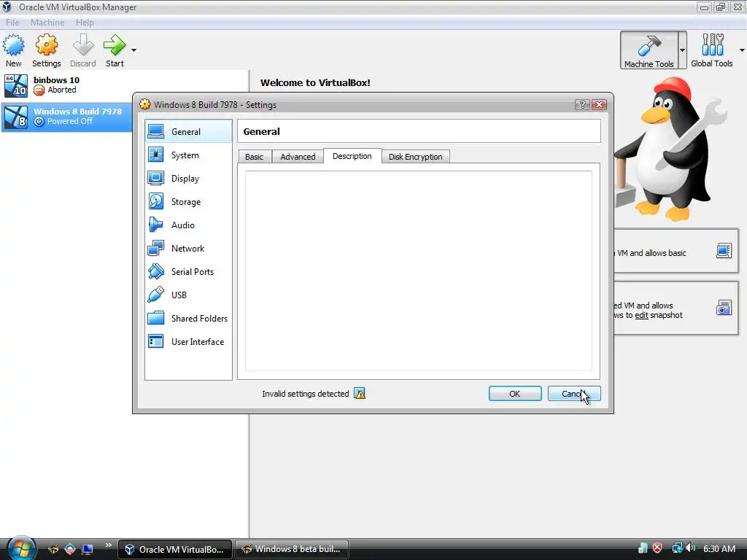This screenshot has width=747, height=560.
Task: Open the USB settings category
Action: tap(188, 295)
